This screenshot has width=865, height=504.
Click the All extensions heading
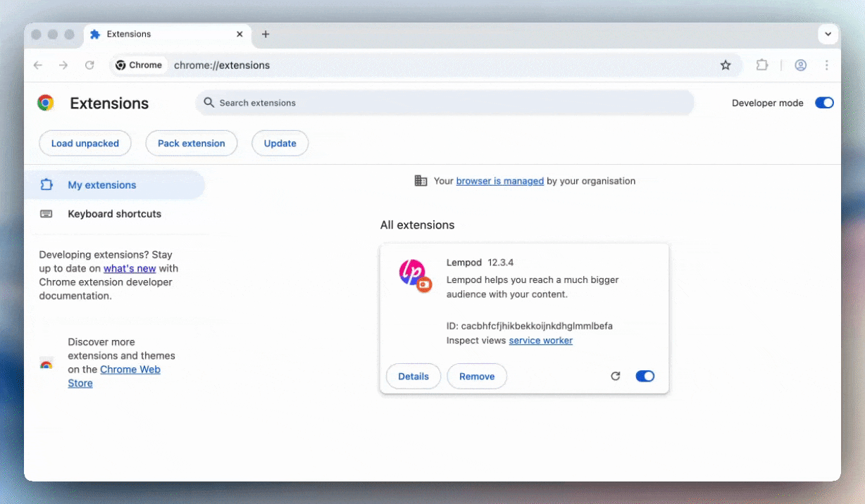[x=418, y=225]
